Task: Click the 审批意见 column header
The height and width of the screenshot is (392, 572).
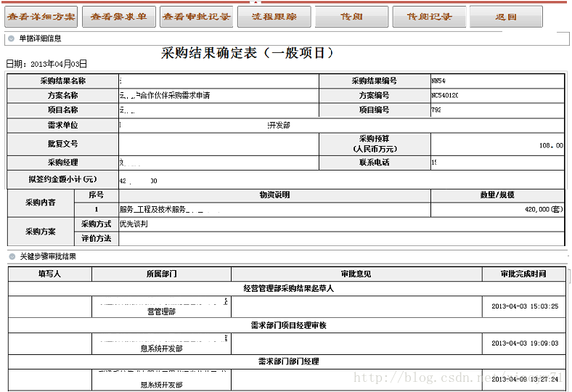Action: [x=356, y=274]
